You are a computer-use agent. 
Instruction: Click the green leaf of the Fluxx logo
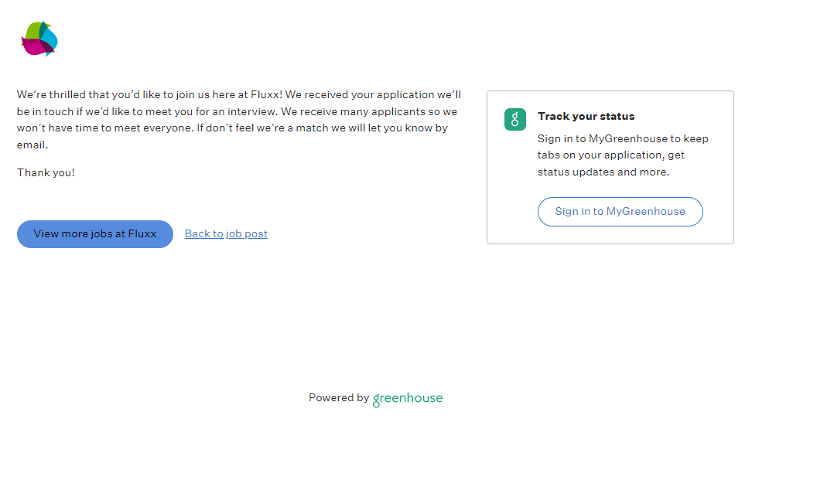[x=33, y=30]
